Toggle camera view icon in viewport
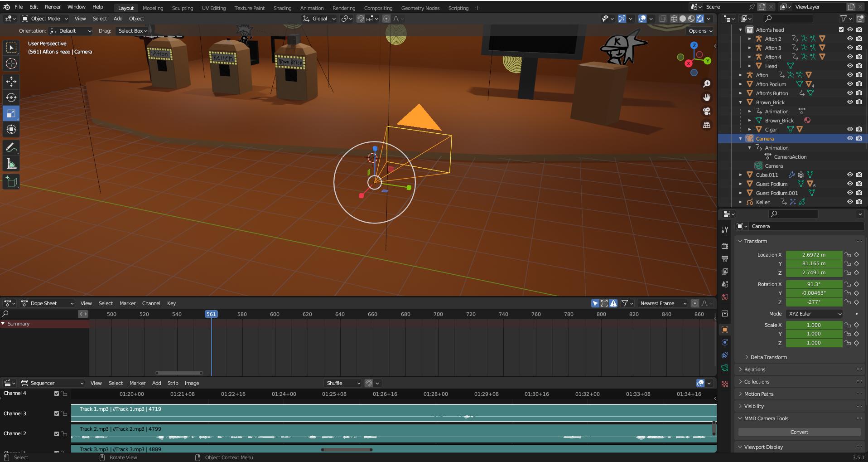 (x=706, y=111)
